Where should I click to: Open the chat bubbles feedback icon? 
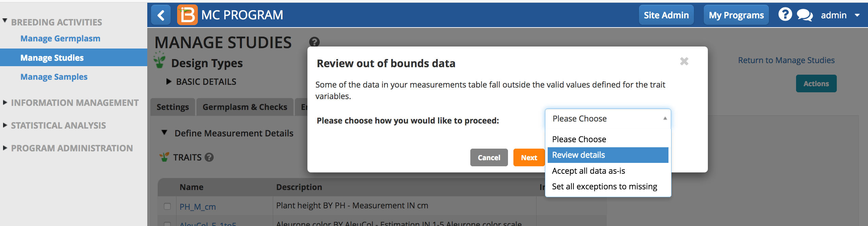(805, 15)
